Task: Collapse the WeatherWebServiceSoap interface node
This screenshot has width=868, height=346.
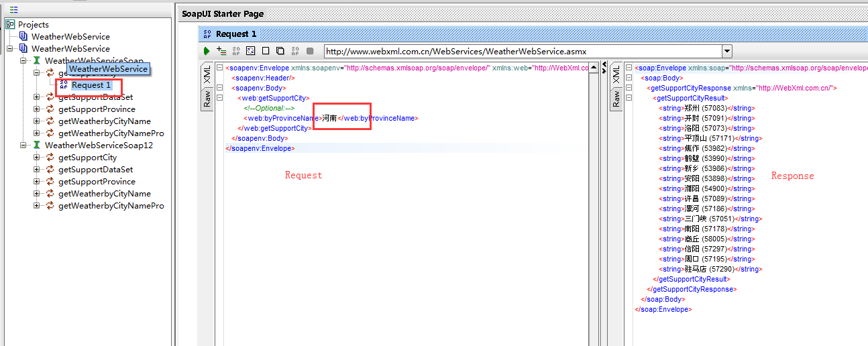Action: coord(23,60)
